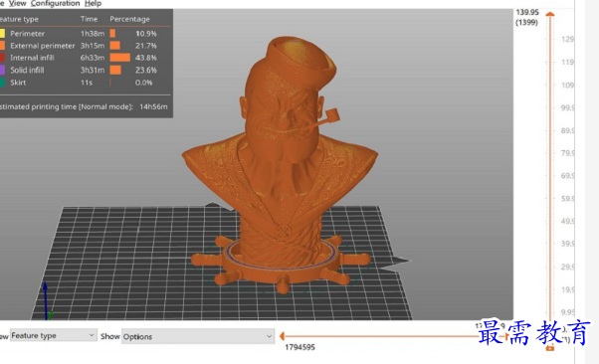The height and width of the screenshot is (364, 599).
Task: Open the View menu
Action: tap(18, 3)
